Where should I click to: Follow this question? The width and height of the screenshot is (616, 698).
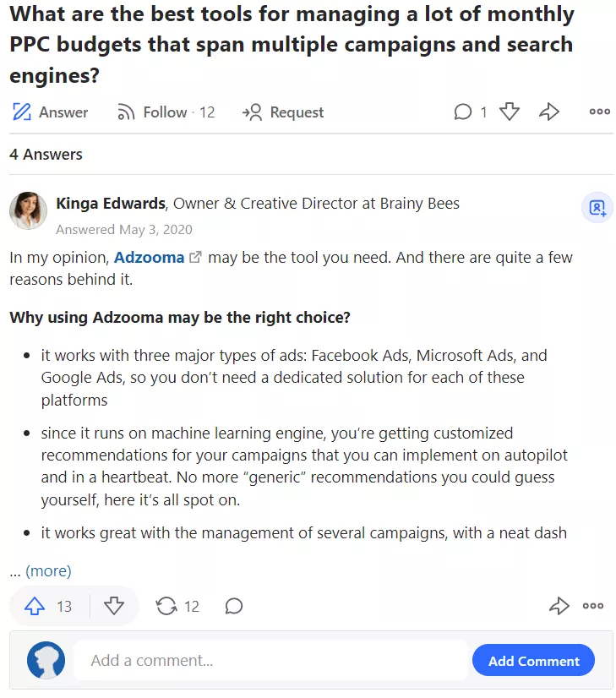(166, 112)
